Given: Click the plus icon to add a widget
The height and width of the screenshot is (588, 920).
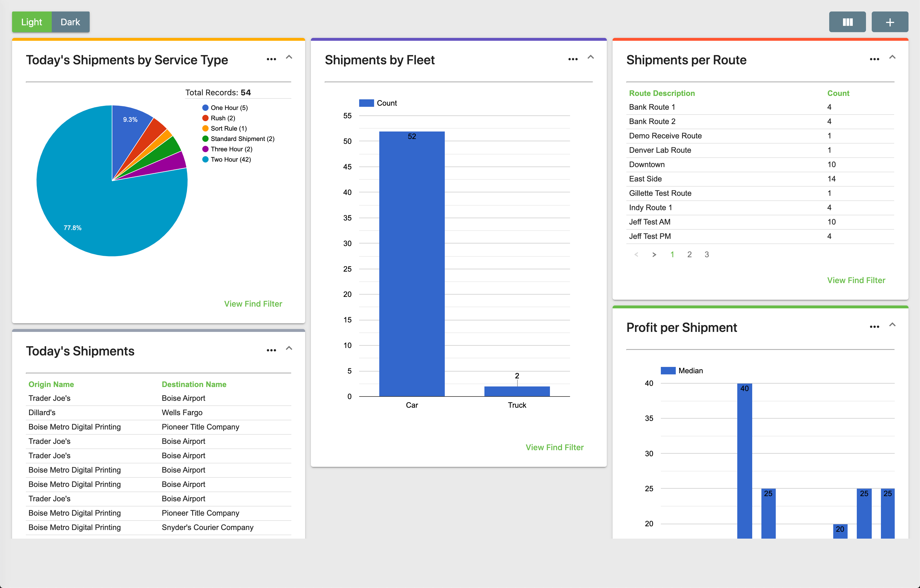Looking at the screenshot, I should (x=890, y=22).
